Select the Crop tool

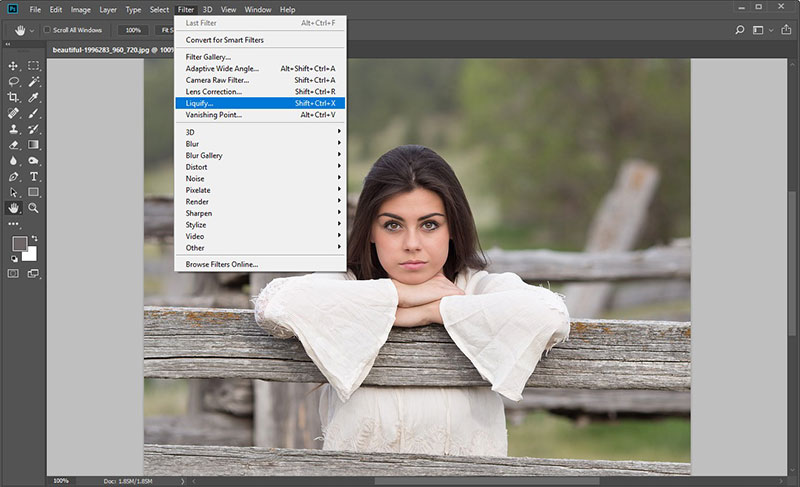tap(13, 97)
